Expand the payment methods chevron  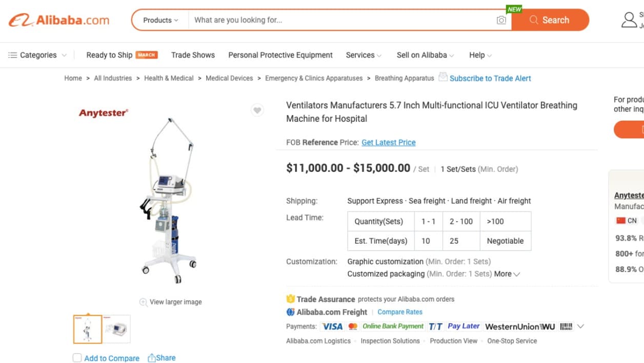[x=580, y=327]
